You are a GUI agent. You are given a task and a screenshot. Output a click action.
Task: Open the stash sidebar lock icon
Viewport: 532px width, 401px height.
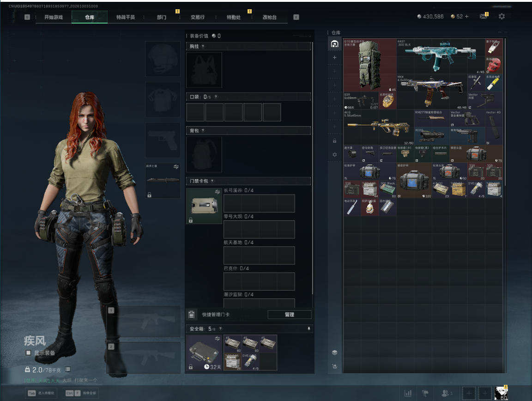pos(334,140)
